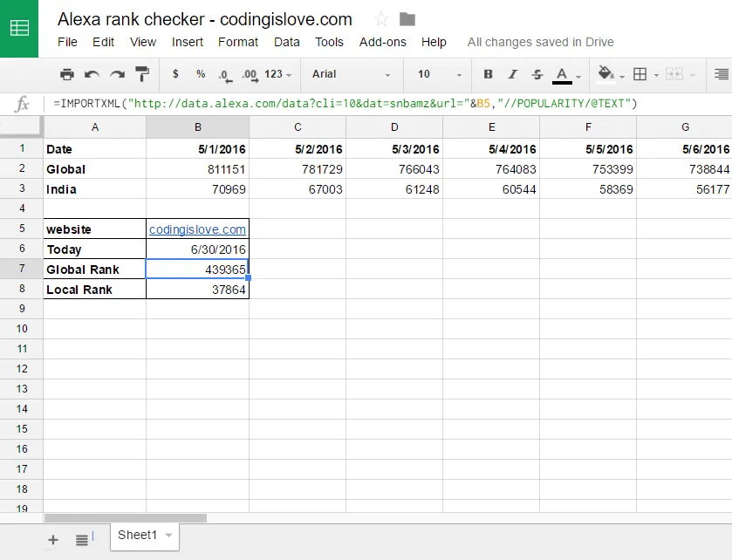Star the Alexa rank checker document
Screen dimensions: 732x560
click(x=381, y=19)
